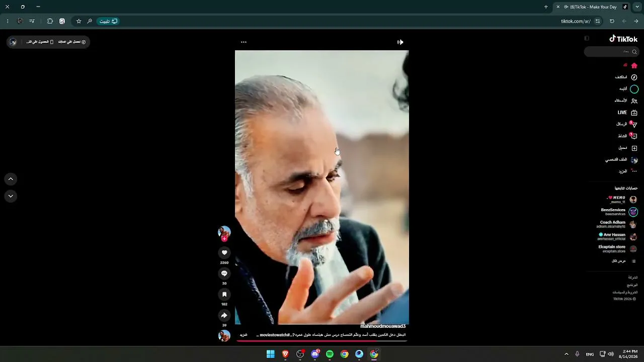Expand the More menu in the sidebar
This screenshot has width=644, height=362.
(x=628, y=171)
